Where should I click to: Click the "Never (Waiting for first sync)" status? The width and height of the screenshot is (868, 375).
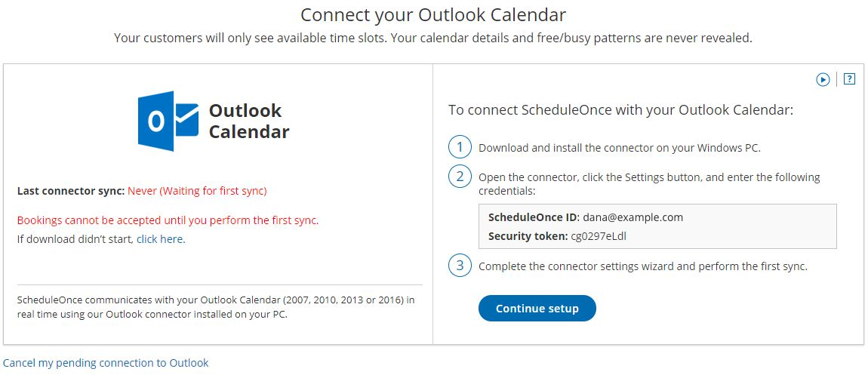click(x=197, y=191)
